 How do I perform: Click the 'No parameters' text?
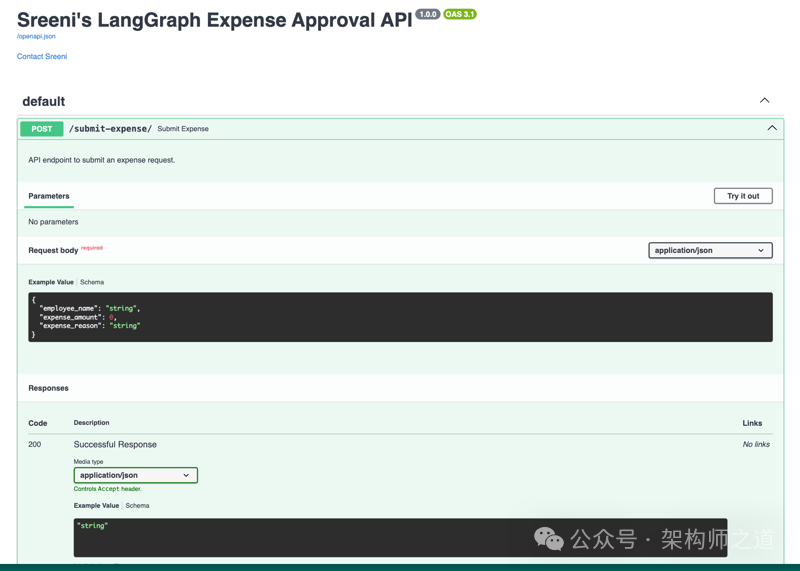[x=53, y=222]
